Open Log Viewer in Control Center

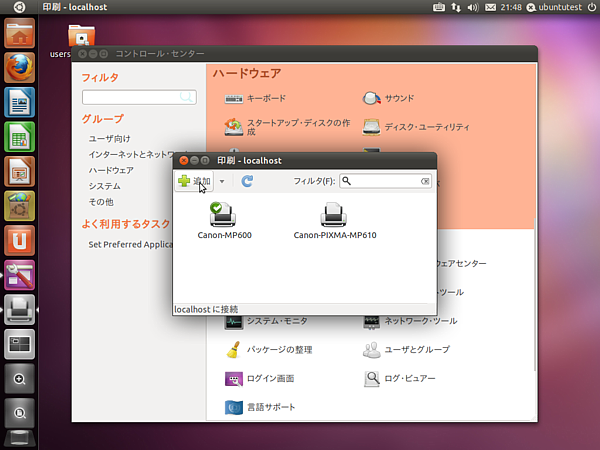tap(399, 378)
